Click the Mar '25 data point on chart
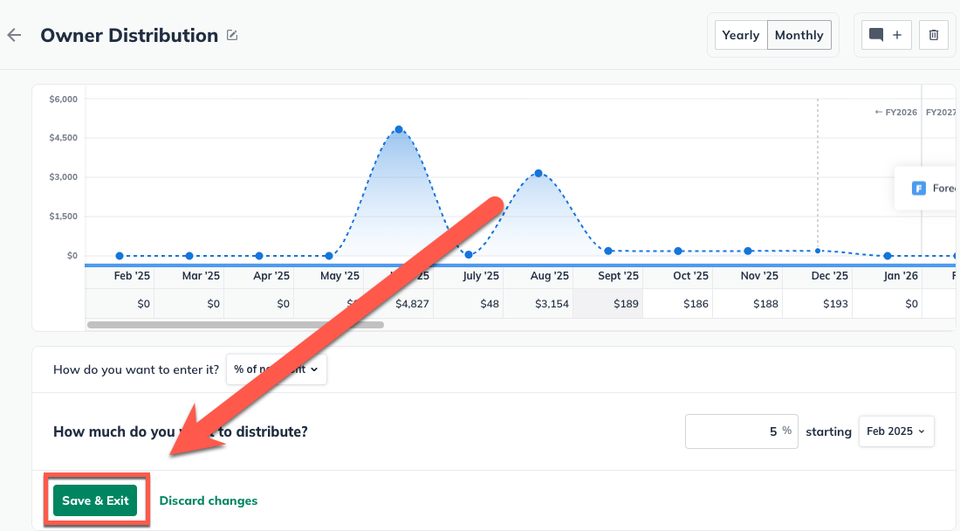 pos(189,256)
